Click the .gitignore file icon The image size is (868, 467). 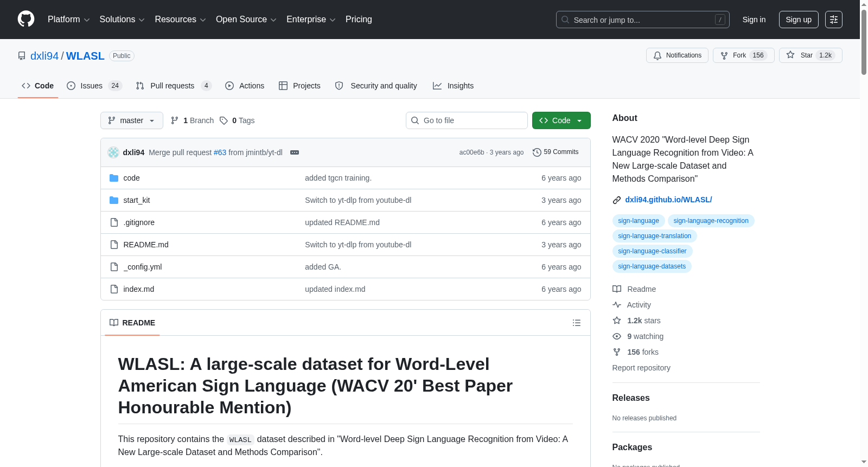(114, 222)
